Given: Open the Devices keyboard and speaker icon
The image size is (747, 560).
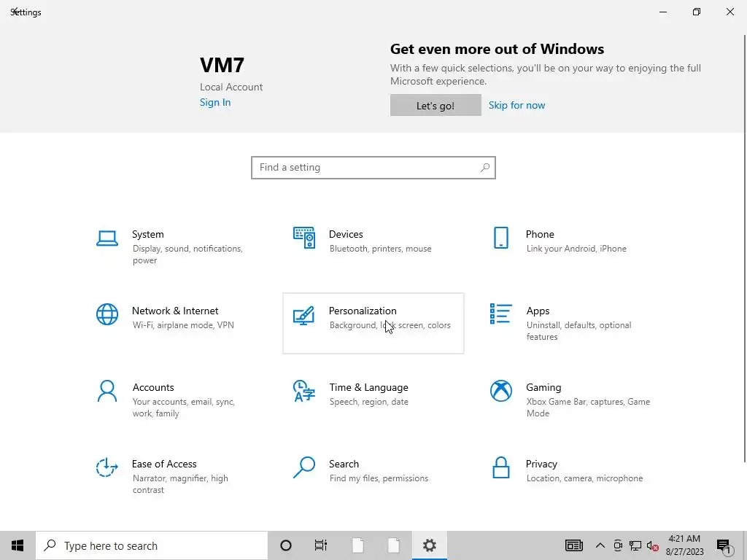Looking at the screenshot, I should (x=304, y=238).
